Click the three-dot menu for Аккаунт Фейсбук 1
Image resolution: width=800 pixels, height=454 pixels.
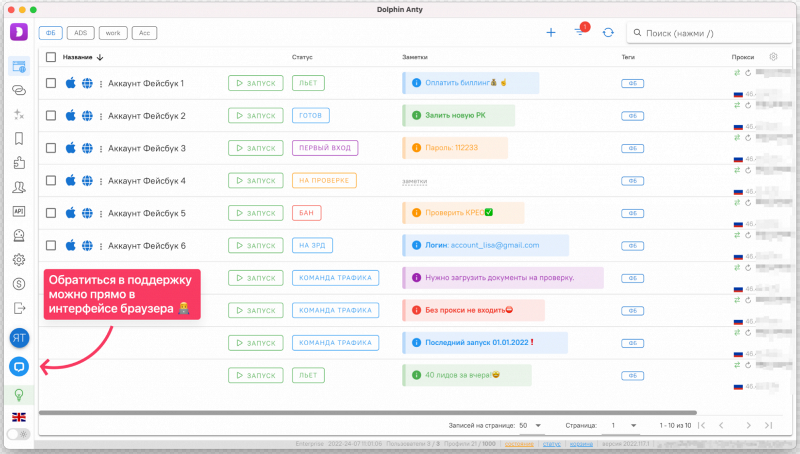click(101, 84)
